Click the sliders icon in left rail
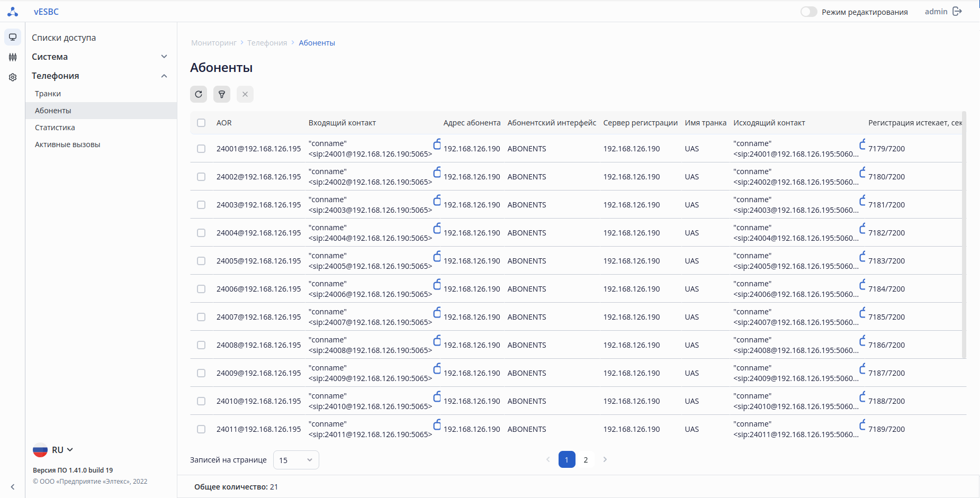The height and width of the screenshot is (498, 980). pyautogui.click(x=13, y=57)
